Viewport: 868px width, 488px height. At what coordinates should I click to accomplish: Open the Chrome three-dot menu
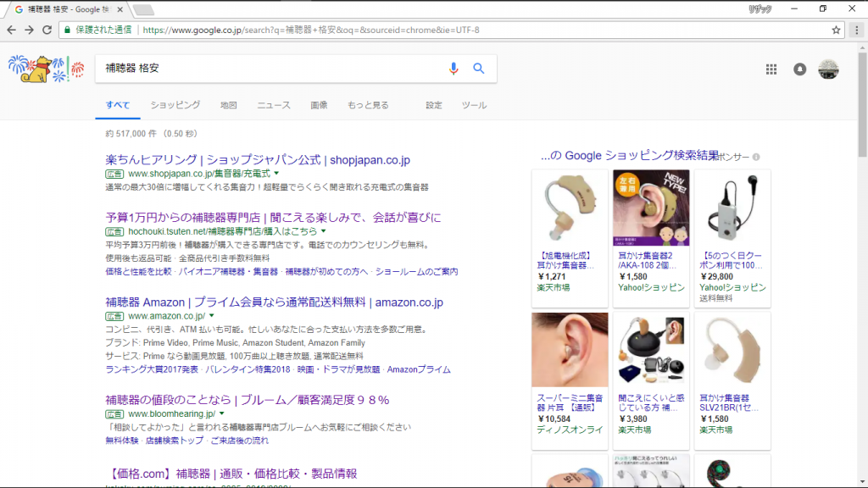point(856,30)
